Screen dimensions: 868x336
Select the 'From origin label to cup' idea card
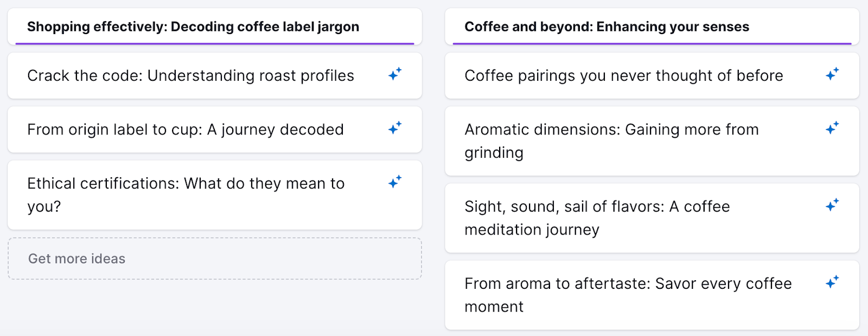coord(186,129)
